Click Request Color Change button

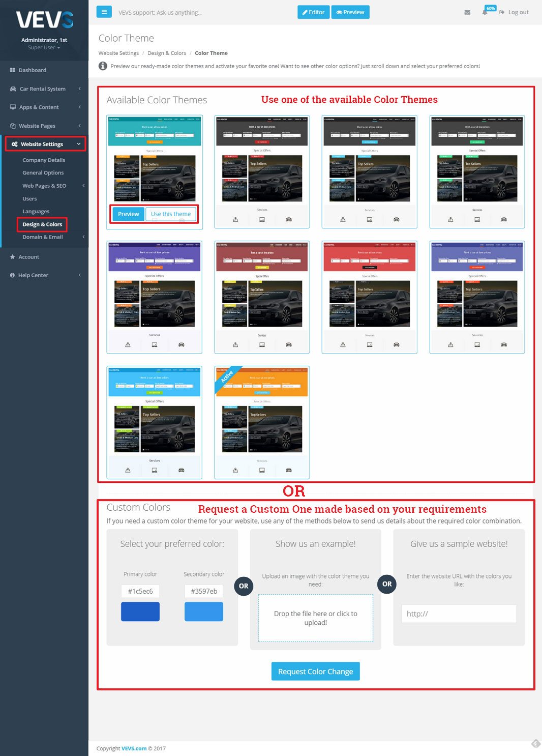316,672
